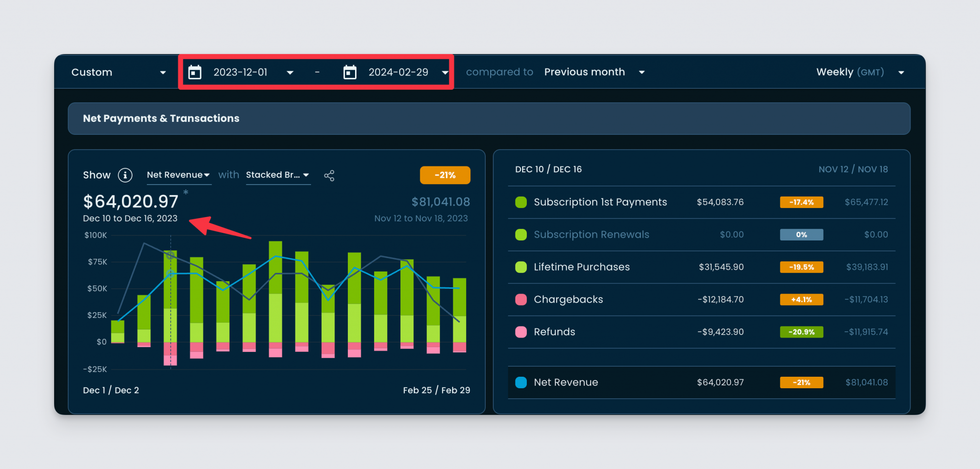Open the Custom date range dropdown
The image size is (980, 469).
click(118, 72)
